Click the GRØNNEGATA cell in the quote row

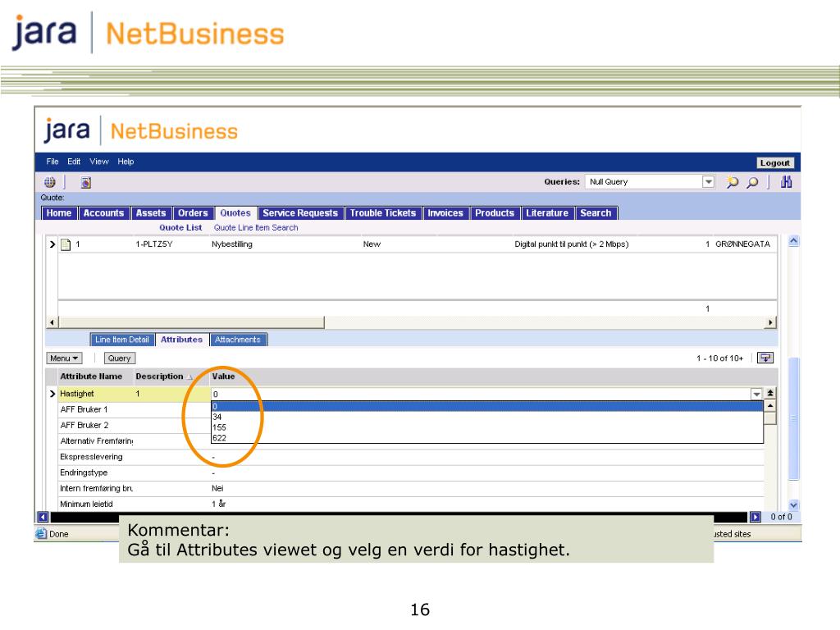click(742, 244)
